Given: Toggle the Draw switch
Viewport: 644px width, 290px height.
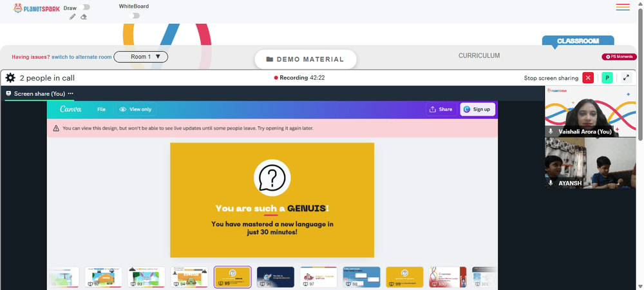Looking at the screenshot, I should (86, 7).
